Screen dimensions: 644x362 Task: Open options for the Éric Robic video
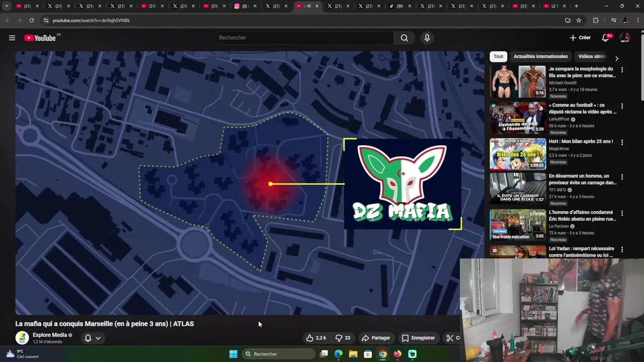click(622, 213)
